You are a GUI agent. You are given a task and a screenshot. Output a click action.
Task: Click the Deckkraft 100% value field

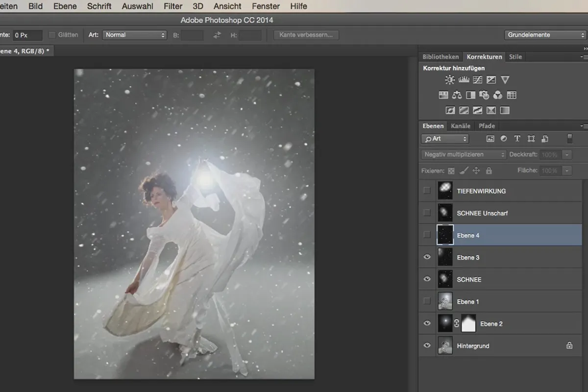click(550, 155)
